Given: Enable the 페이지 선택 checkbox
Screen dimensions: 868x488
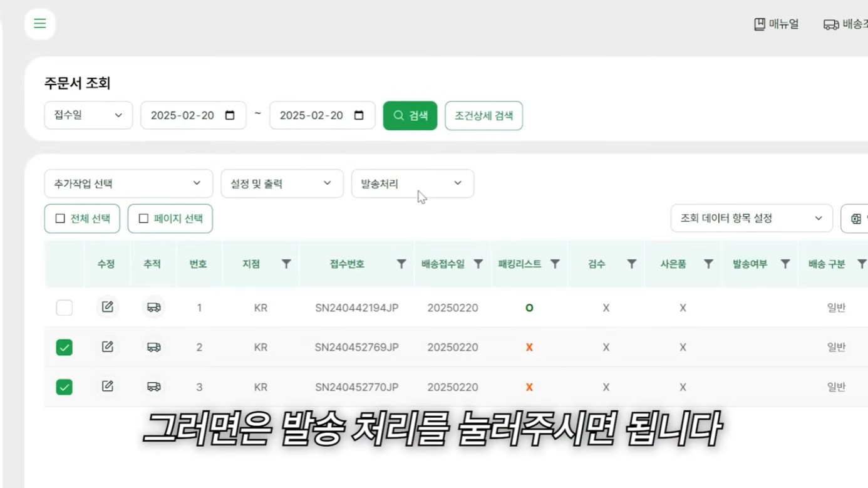Looking at the screenshot, I should coord(142,218).
